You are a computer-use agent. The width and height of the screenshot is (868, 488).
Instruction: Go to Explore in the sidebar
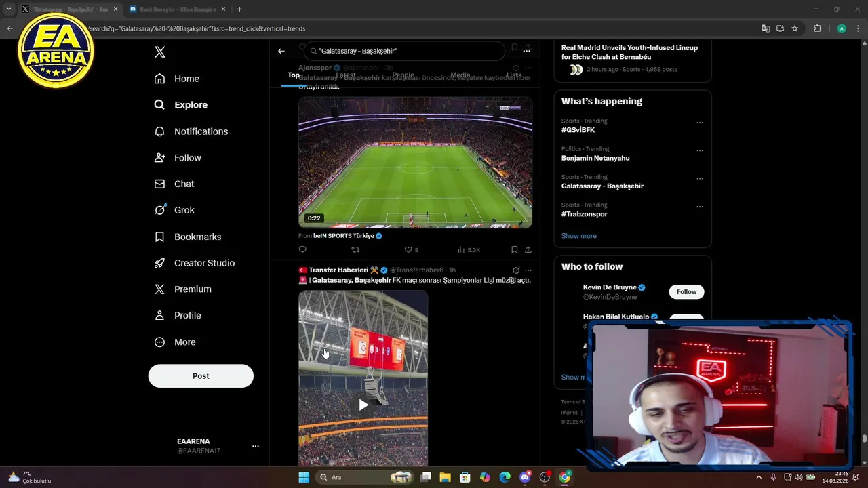tap(180, 105)
